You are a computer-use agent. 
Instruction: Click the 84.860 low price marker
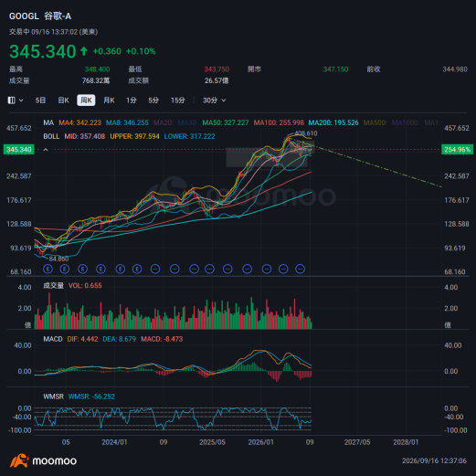[x=58, y=259]
